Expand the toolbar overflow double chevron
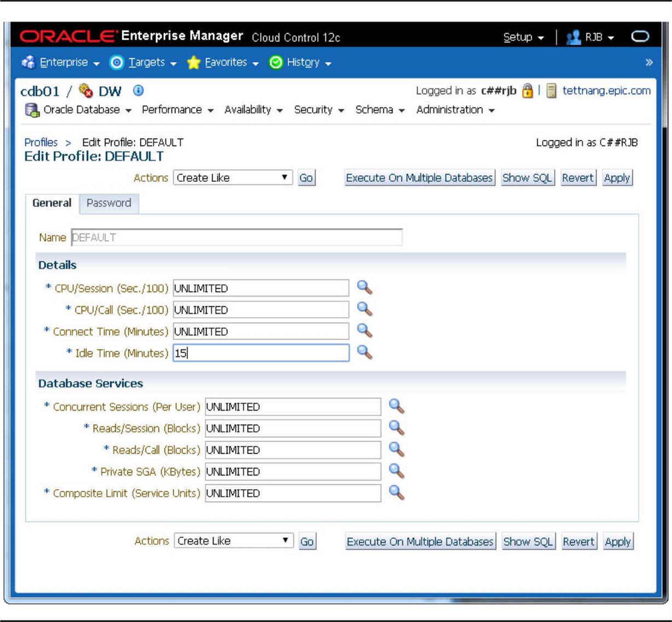Viewport: 672px width, 622px height. pyautogui.click(x=649, y=62)
